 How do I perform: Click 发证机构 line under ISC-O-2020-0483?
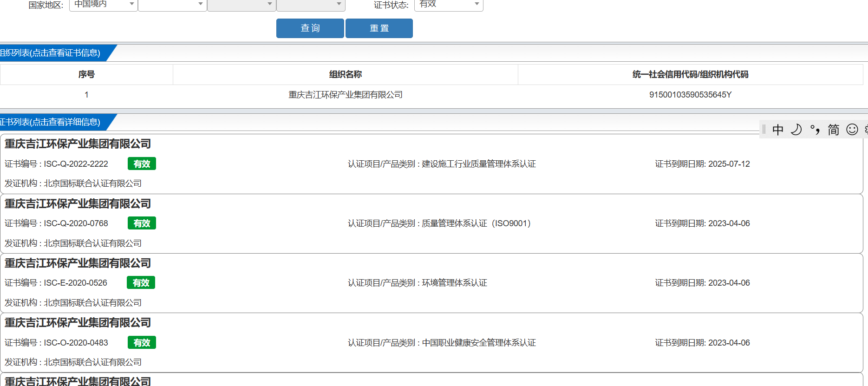click(x=73, y=362)
